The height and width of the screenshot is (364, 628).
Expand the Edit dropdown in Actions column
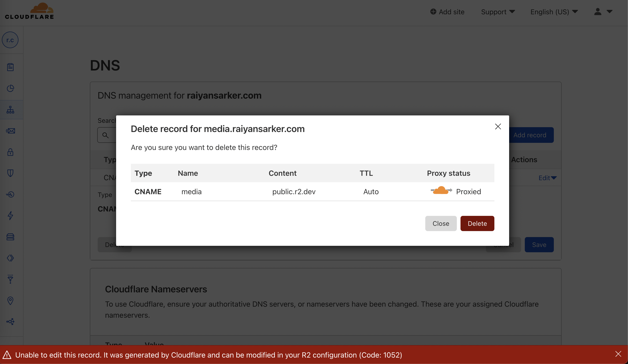tap(547, 178)
